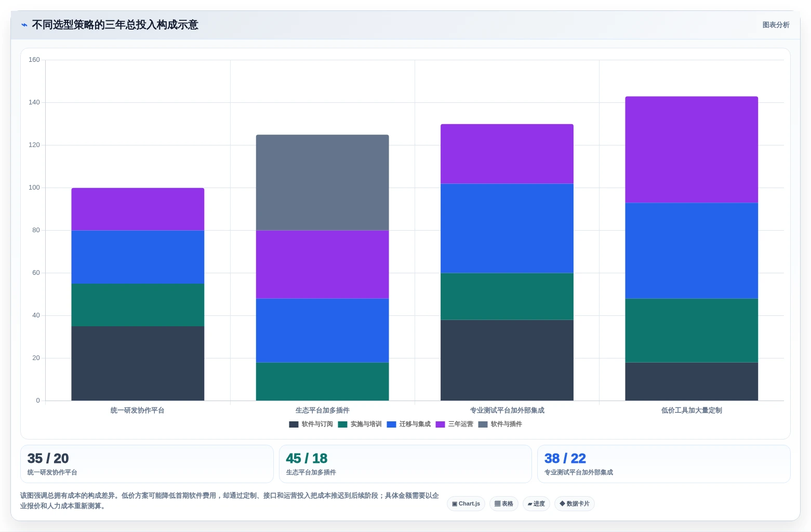Select the 38 / 22 专业测试平台加外部集成 card
811x532 pixels.
664,464
